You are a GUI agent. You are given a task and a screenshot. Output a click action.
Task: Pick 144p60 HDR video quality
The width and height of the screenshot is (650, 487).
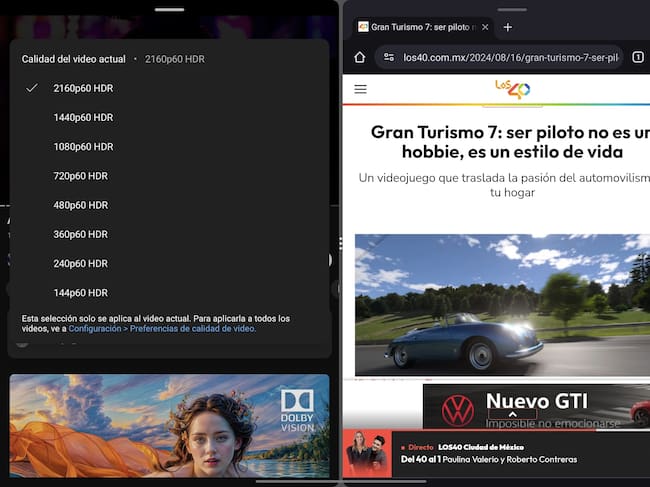[x=80, y=293]
